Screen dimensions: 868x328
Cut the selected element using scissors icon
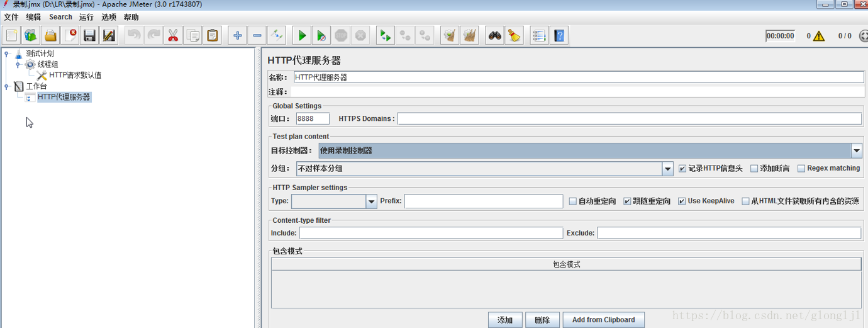173,35
